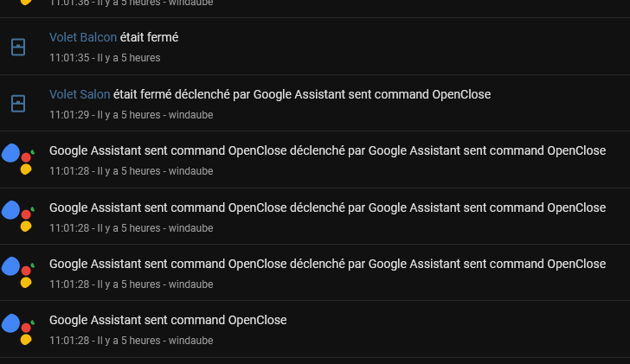630x364 pixels.
Task: Open the Volet Balcon entity link
Action: (83, 37)
